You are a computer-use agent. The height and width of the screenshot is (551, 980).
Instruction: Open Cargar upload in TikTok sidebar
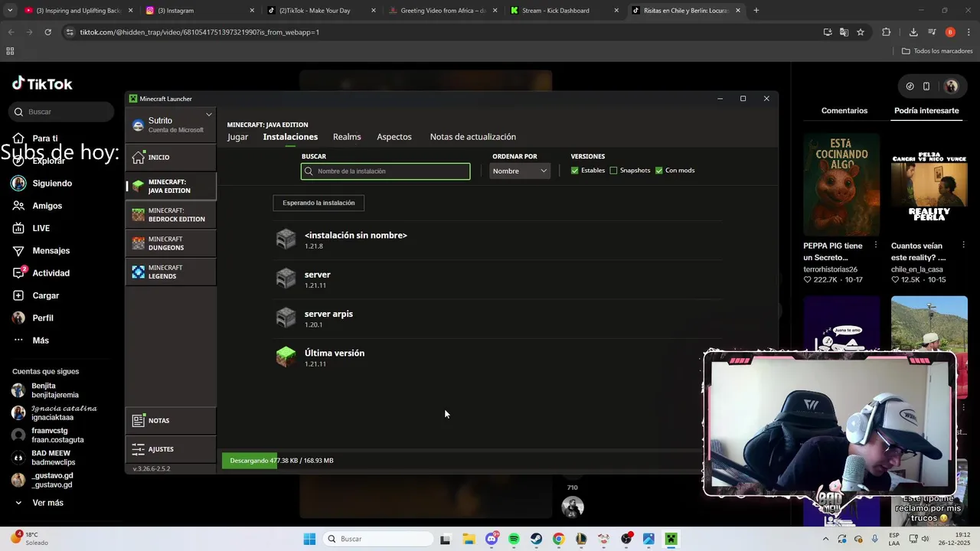pos(36,295)
